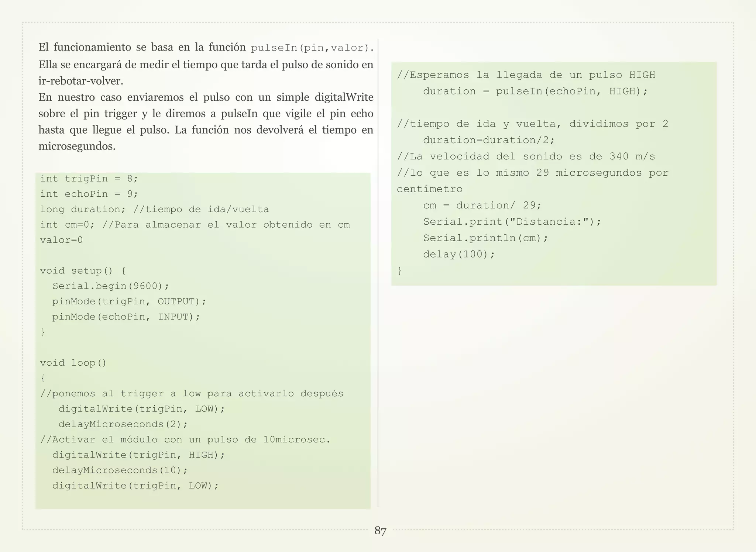Click comment '//ponemos al trigger a low...'

[x=192, y=394]
